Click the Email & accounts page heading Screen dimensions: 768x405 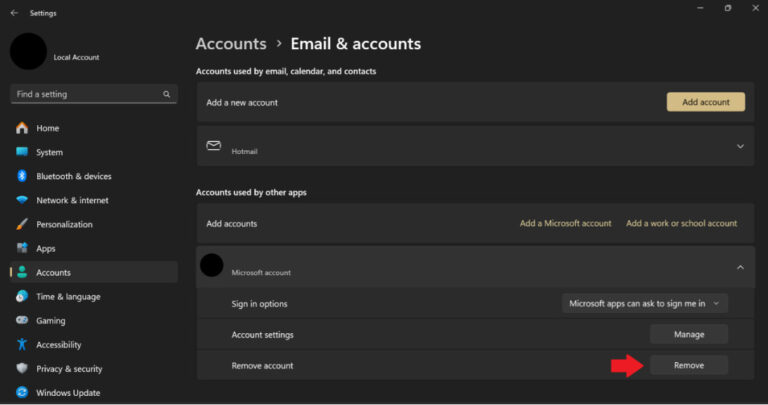pos(356,44)
